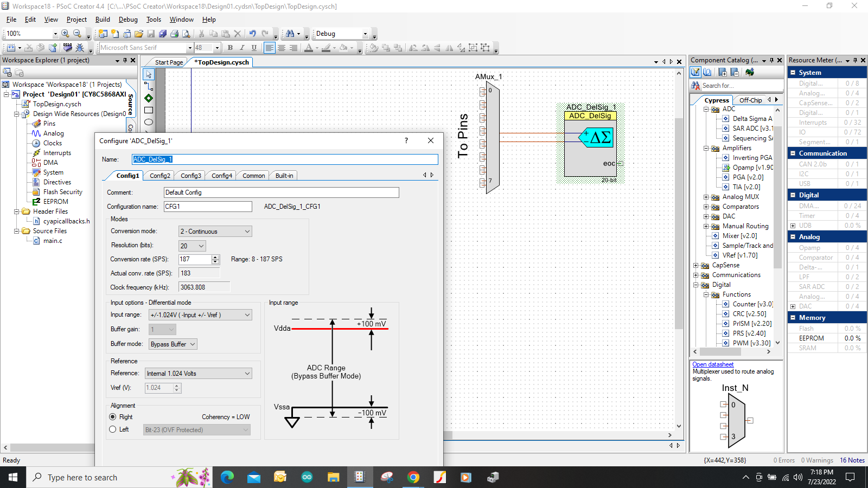
Task: Open the Project menu
Action: pyautogui.click(x=76, y=20)
